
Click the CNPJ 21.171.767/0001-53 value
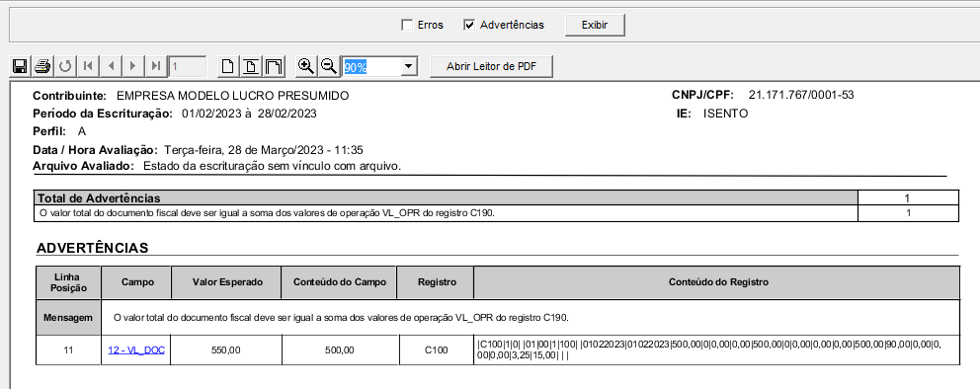pyautogui.click(x=801, y=96)
